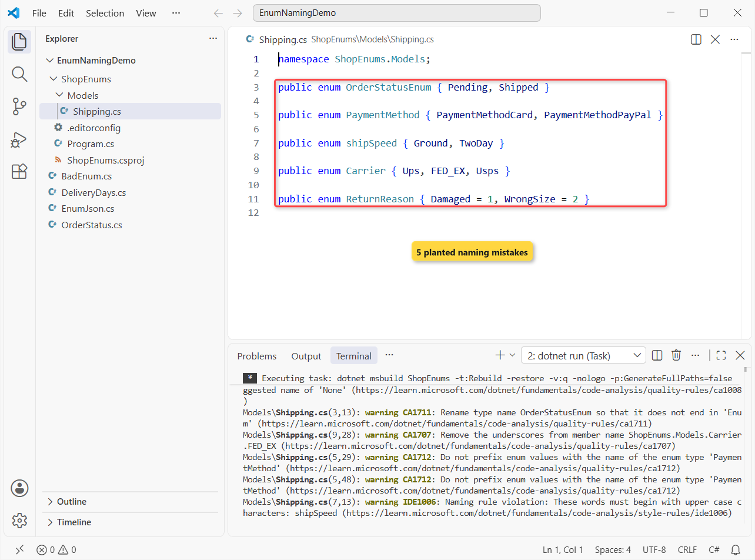This screenshot has height=560, width=755.
Task: Switch to the Problems panel tab
Action: [257, 356]
